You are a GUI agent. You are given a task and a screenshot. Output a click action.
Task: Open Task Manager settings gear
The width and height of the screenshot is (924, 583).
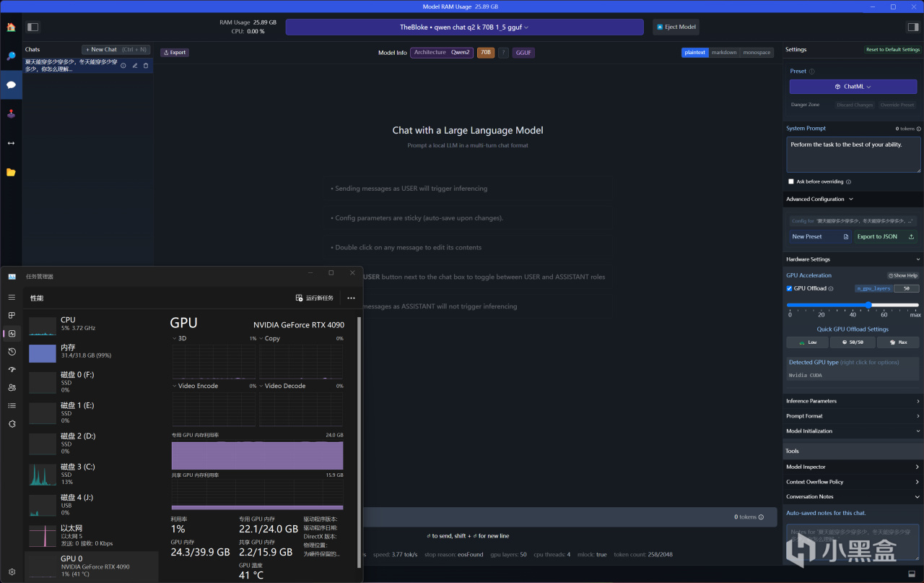pyautogui.click(x=12, y=572)
